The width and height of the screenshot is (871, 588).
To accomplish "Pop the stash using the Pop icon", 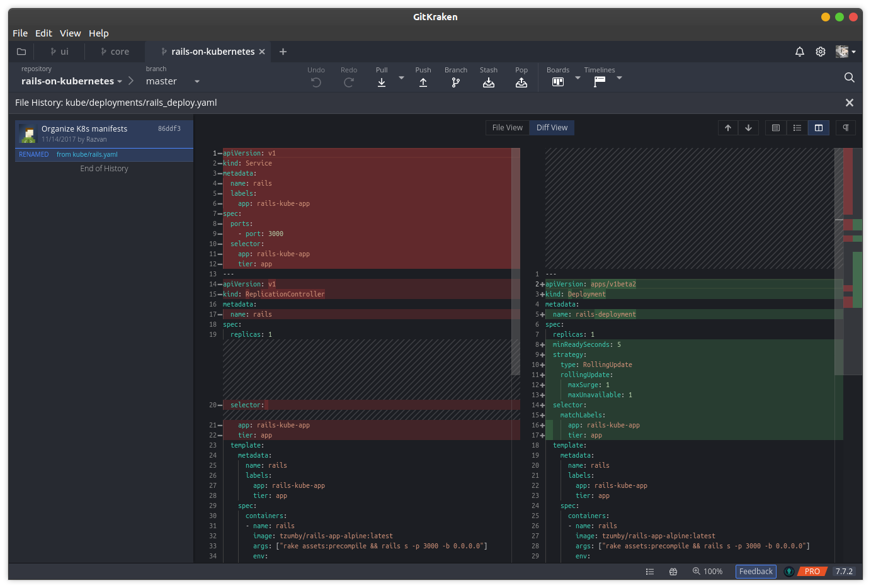I will point(521,82).
